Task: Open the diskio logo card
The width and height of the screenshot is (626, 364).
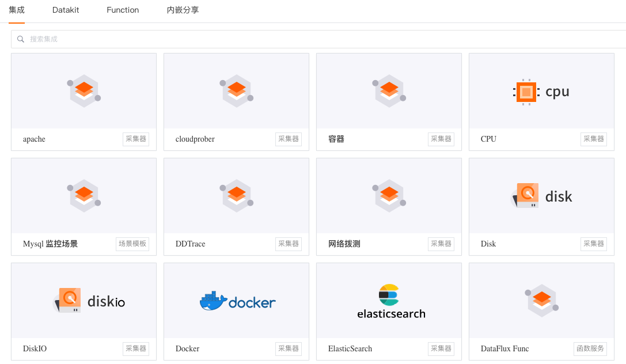Action: [x=89, y=301]
